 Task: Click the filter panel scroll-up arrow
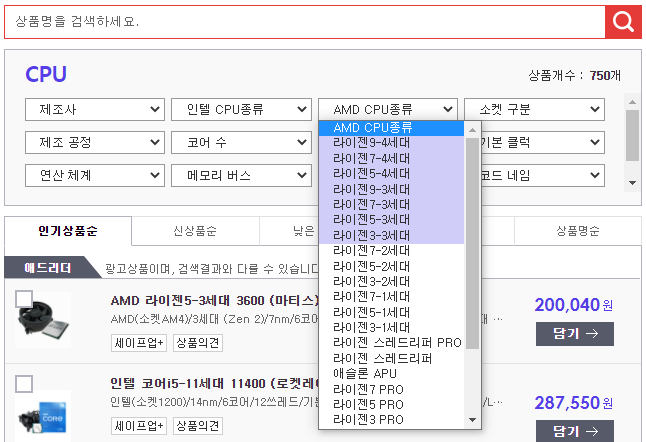[632, 102]
